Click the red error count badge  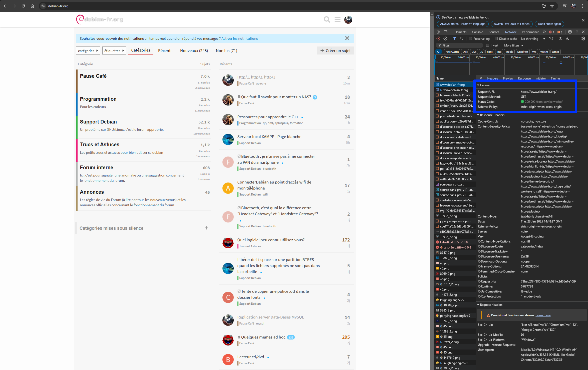(x=551, y=32)
